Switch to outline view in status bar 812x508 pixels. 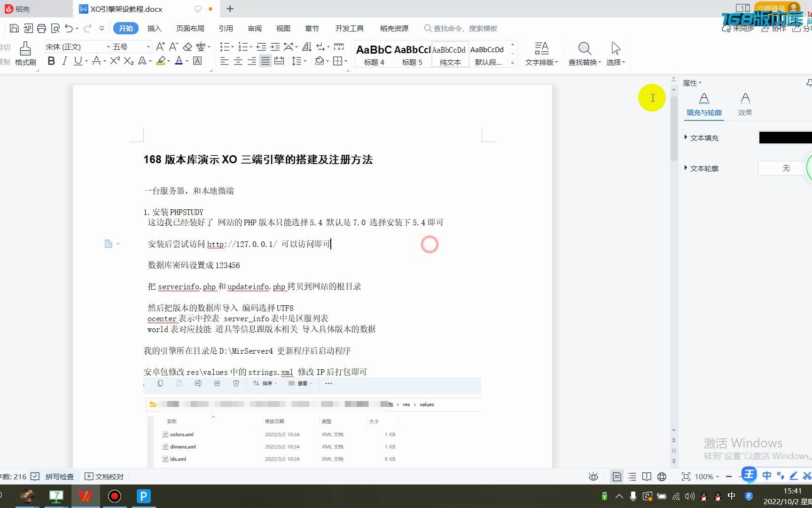pos(632,476)
